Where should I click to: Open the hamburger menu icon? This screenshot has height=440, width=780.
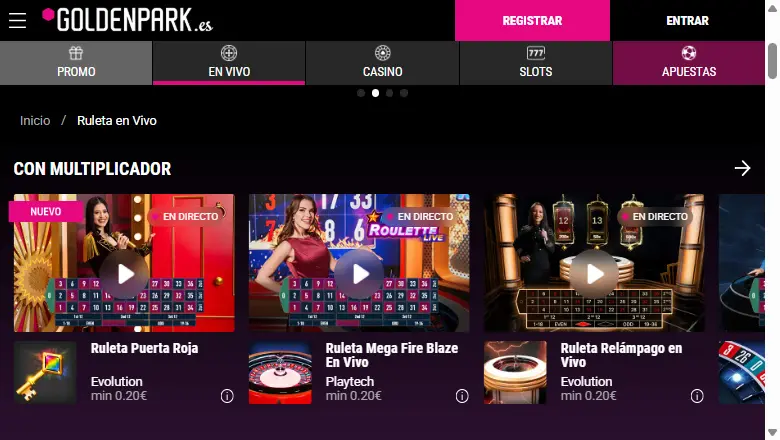pos(17,20)
